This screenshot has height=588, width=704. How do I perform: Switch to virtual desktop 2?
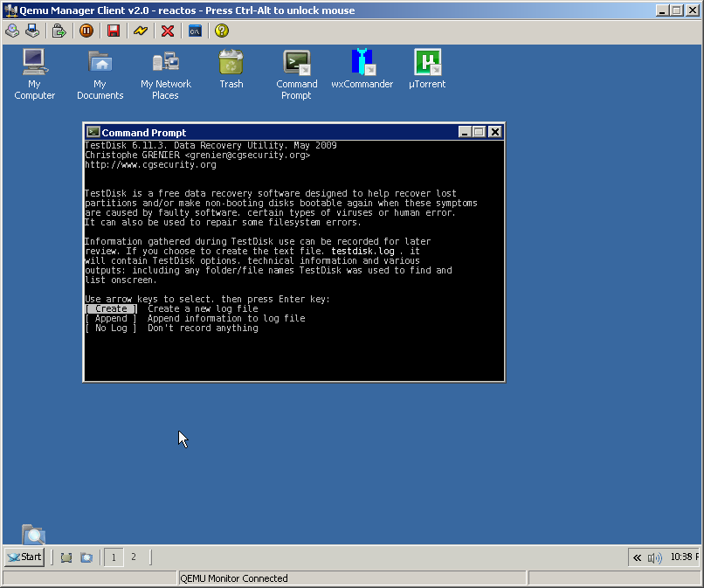click(134, 557)
